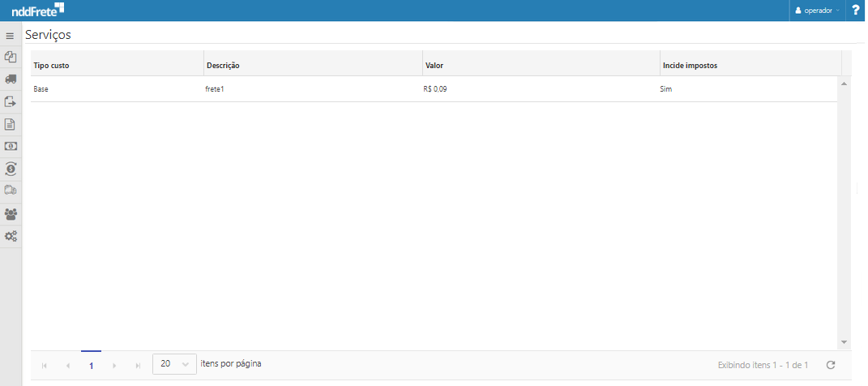Screen dimensions: 868x386
Task: Click the Sim cell in the row
Action: [666, 88]
